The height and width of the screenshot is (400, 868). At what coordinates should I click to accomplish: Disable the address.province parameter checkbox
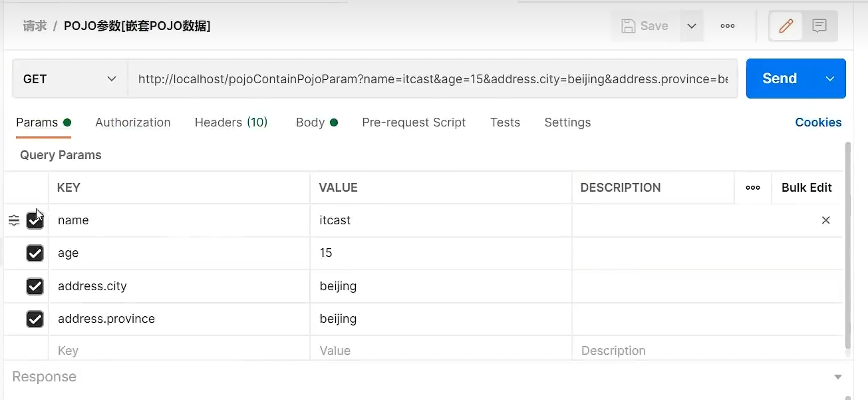(x=35, y=319)
